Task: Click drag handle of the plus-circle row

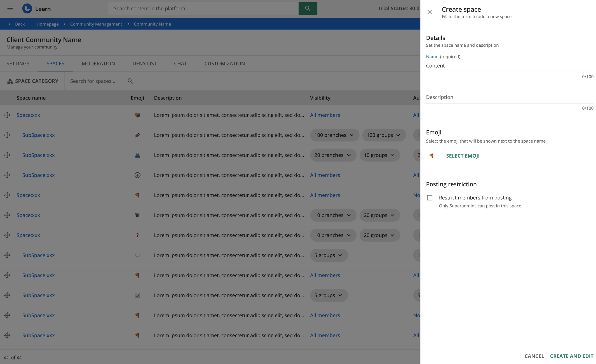Action: (x=7, y=175)
